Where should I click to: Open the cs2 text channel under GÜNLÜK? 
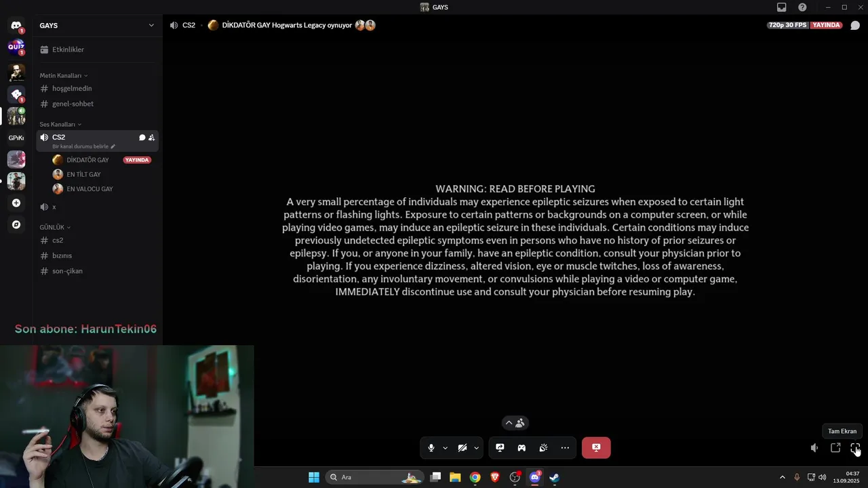click(97, 240)
